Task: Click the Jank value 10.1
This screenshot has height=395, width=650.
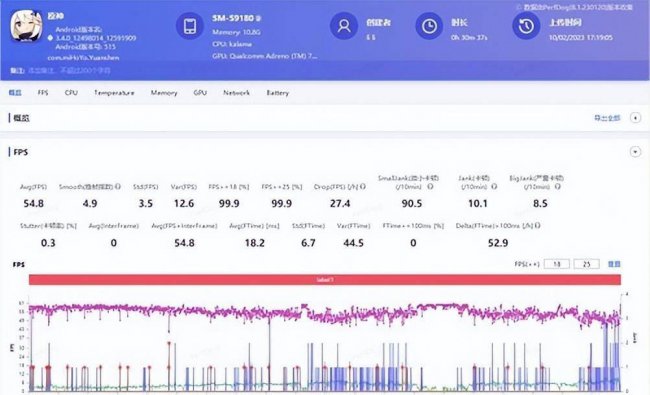Action: tap(478, 204)
